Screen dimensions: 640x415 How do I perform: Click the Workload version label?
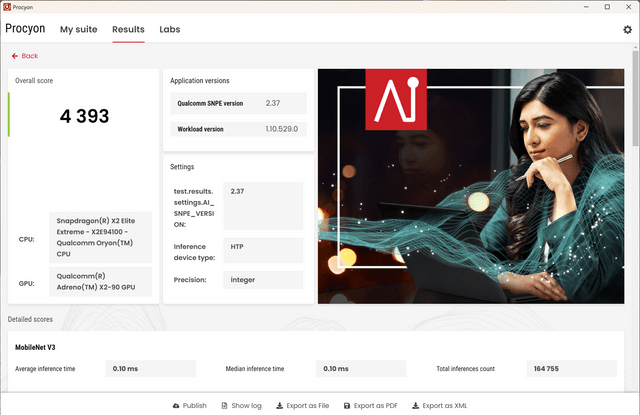(x=200, y=129)
